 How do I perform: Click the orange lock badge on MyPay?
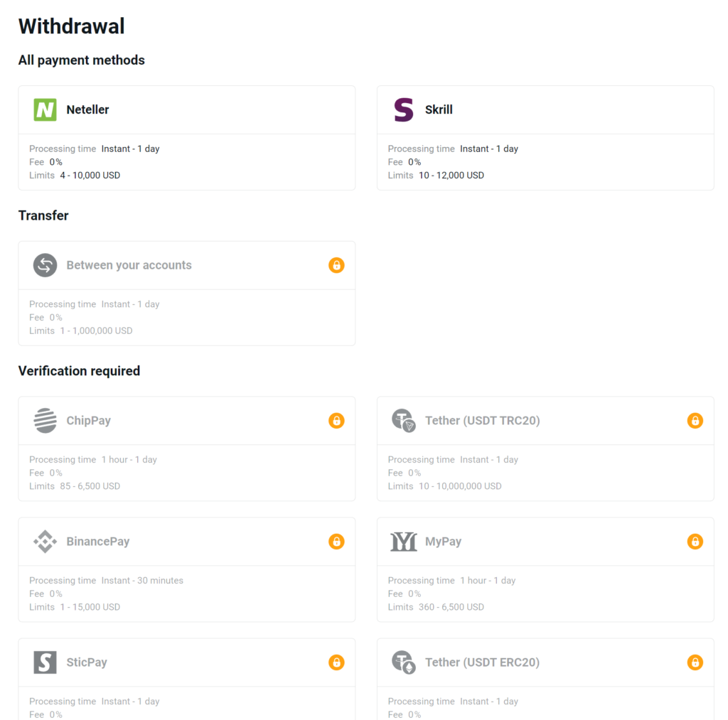695,542
